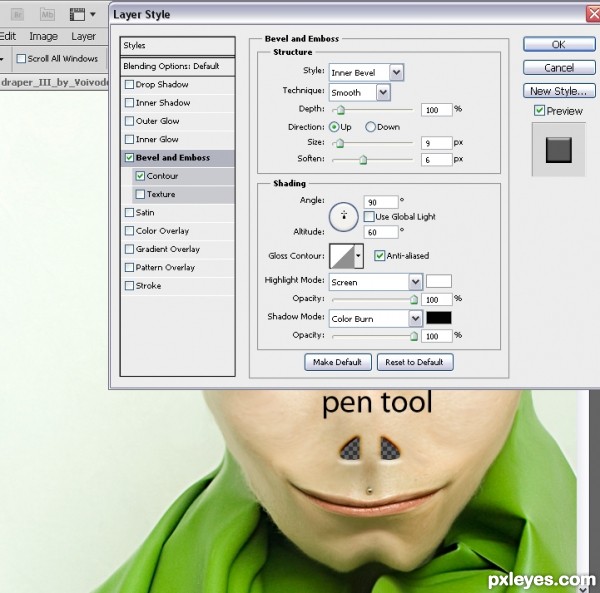Image resolution: width=600 pixels, height=593 pixels.
Task: Click the Depth slider handle
Action: coord(340,110)
